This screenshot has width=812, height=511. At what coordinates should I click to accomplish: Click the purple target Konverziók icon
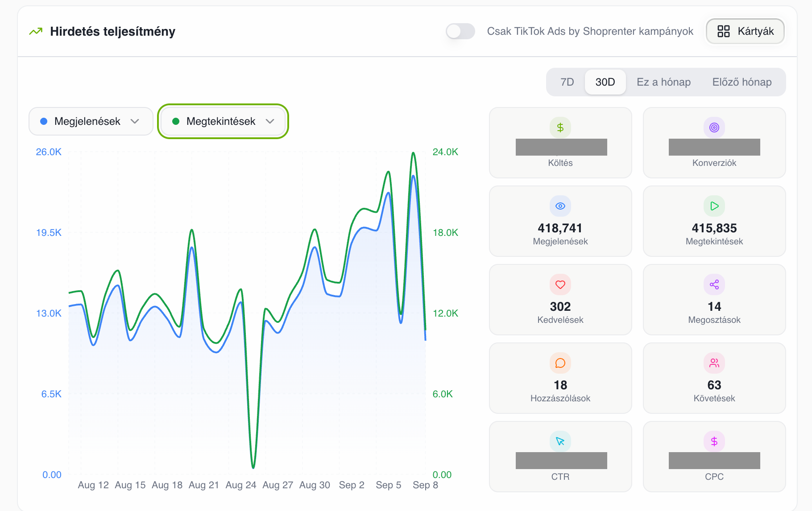click(714, 128)
